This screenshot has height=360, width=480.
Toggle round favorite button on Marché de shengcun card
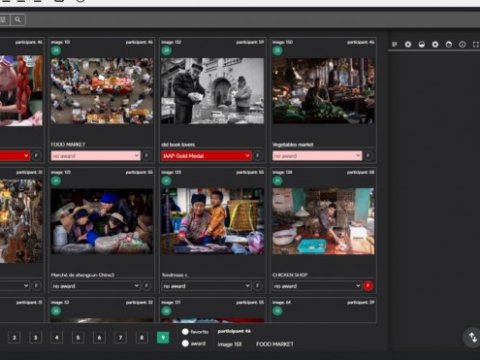tap(146, 286)
